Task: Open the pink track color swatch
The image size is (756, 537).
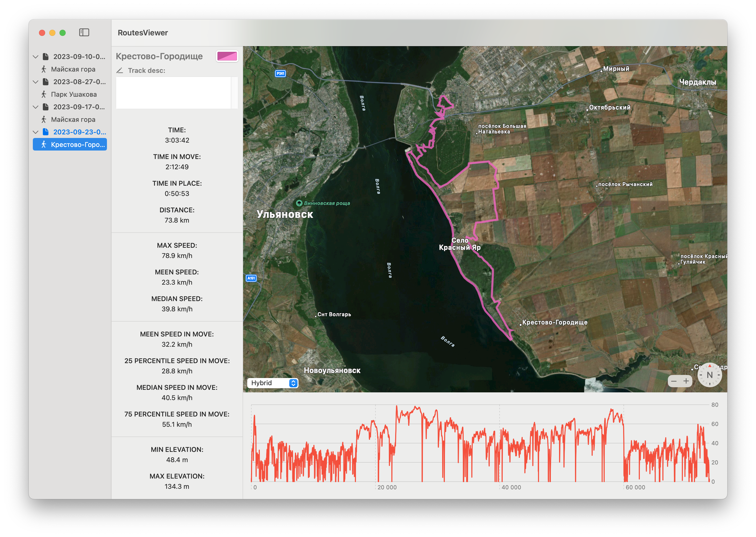Action: click(227, 56)
